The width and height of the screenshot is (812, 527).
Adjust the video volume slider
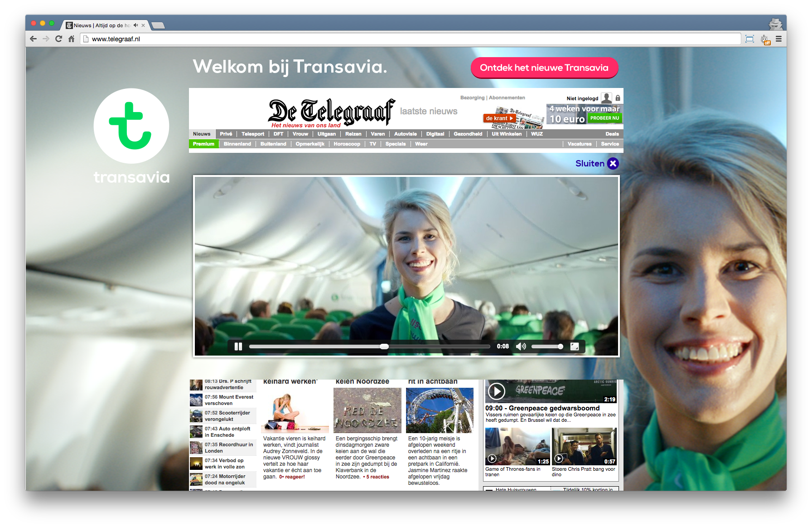(547, 346)
